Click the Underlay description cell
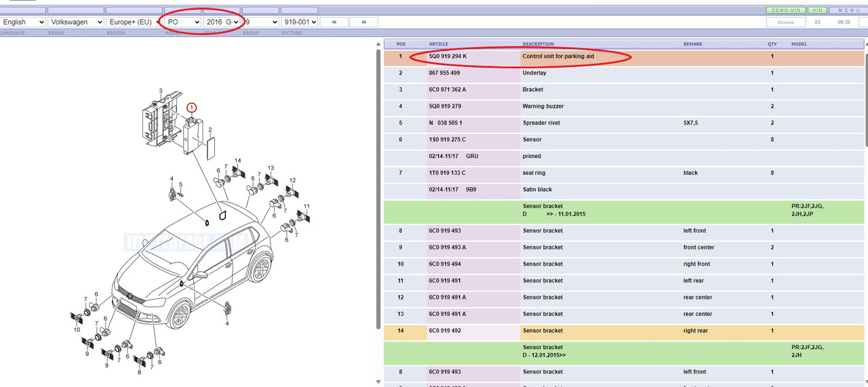The height and width of the screenshot is (387, 868). [x=534, y=73]
